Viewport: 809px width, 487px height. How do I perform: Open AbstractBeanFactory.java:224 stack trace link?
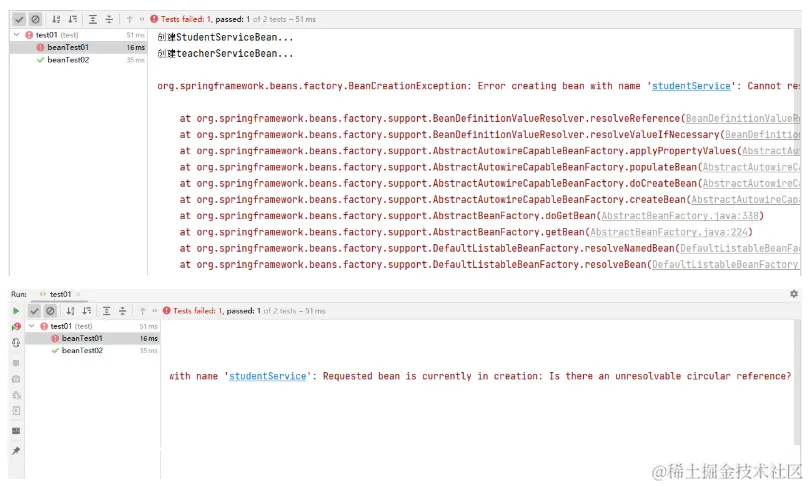669,232
